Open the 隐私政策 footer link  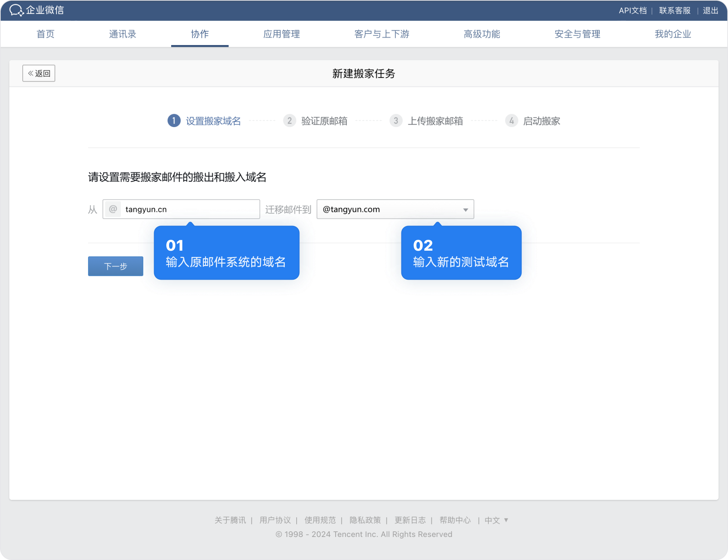tap(365, 520)
